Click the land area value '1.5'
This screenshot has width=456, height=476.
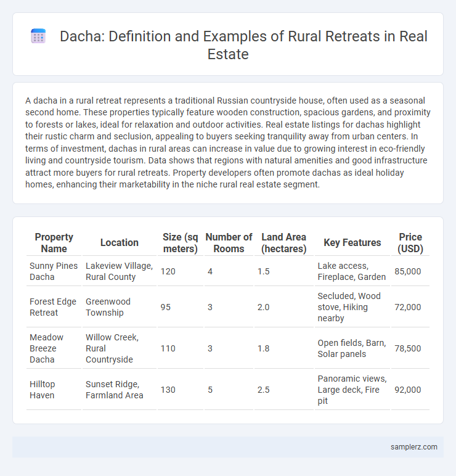point(263,271)
